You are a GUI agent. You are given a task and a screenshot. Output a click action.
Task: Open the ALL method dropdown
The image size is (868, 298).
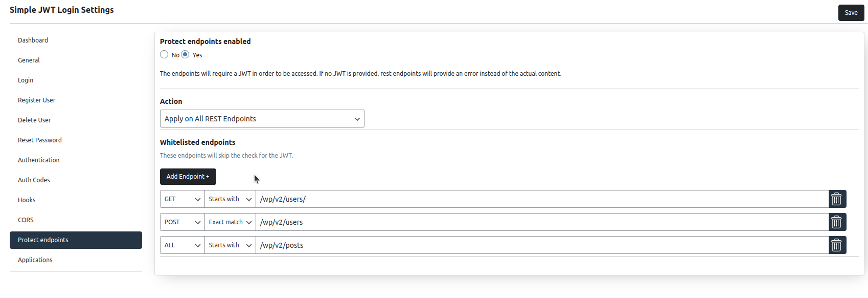click(x=182, y=245)
